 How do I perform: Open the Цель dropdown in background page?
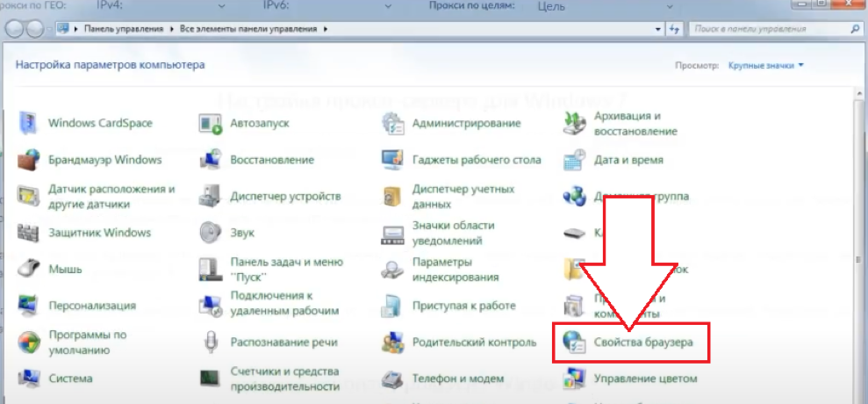tap(671, 6)
